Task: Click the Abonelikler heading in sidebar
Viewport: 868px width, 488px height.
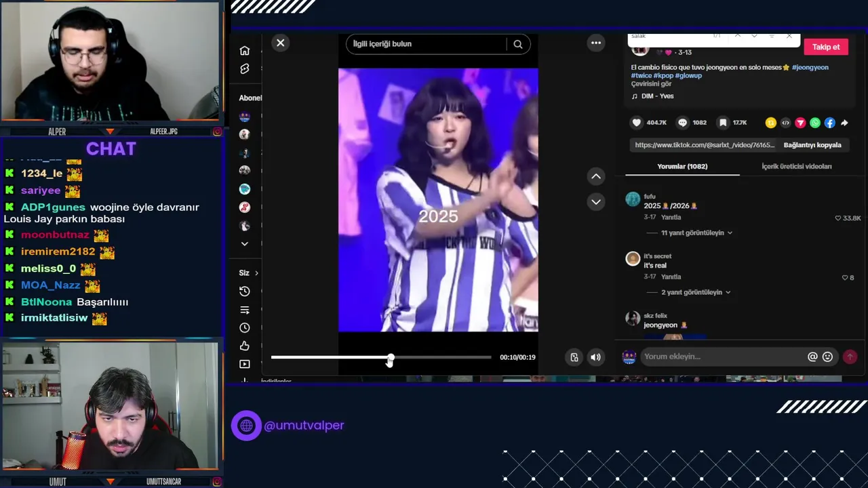Action: [x=250, y=98]
